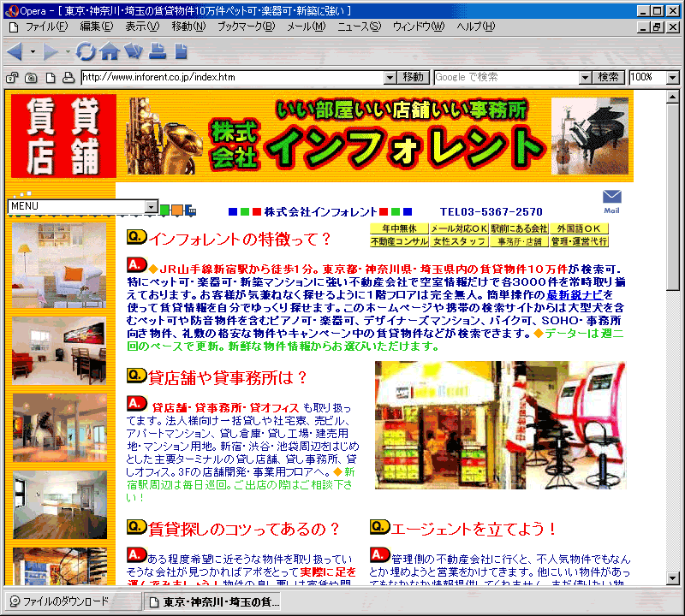Click the document icon beside the ファイル menu
Image resolution: width=685 pixels, height=616 pixels.
(14, 27)
